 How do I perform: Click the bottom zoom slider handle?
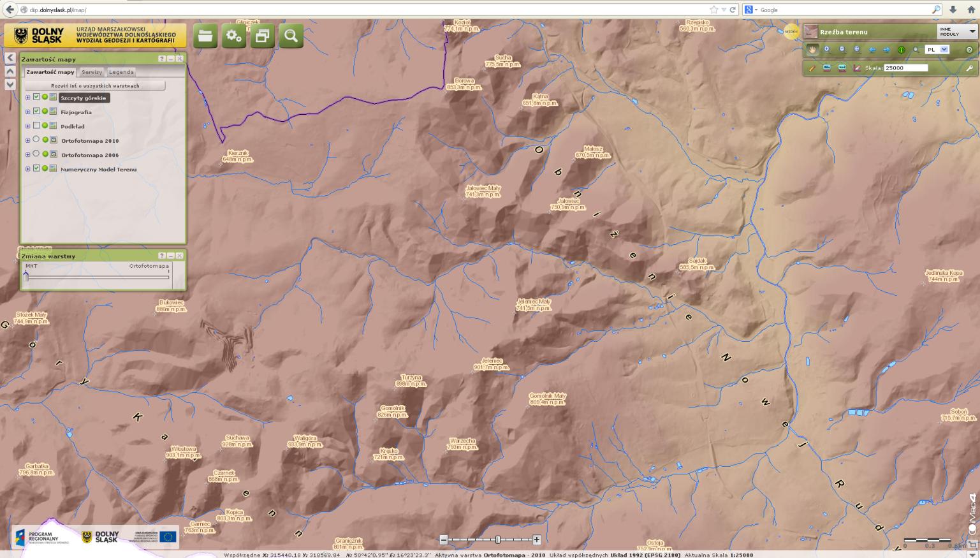pyautogui.click(x=498, y=540)
